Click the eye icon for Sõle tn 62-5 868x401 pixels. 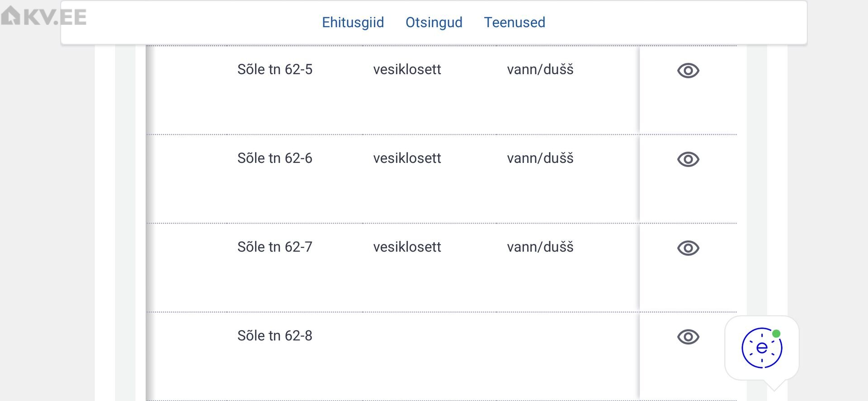point(688,71)
